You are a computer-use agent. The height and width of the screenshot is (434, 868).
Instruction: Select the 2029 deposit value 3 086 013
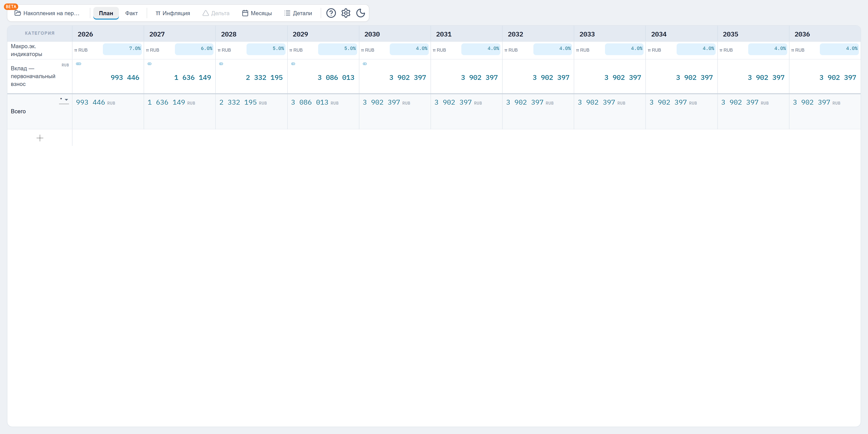(336, 77)
